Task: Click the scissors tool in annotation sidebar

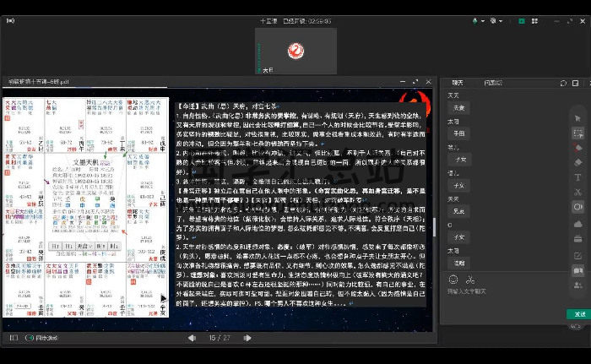Action: pos(578,193)
